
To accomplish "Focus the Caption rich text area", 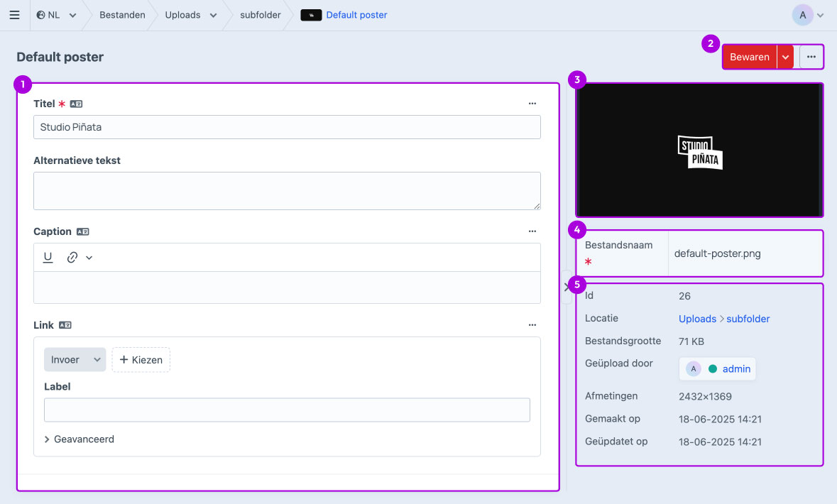I will 287,287.
